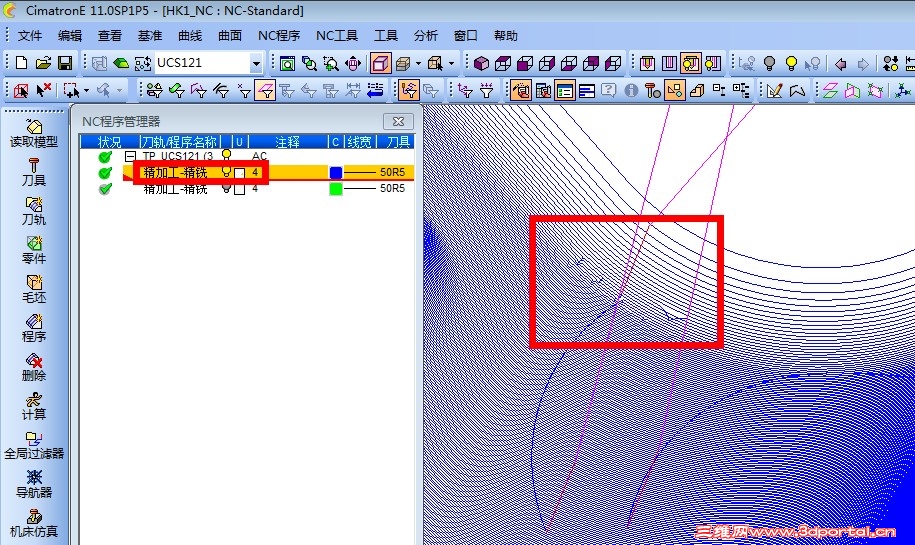Click the 刀轨/程序名称 column header
Screen dimensions: 915x545
click(180, 142)
